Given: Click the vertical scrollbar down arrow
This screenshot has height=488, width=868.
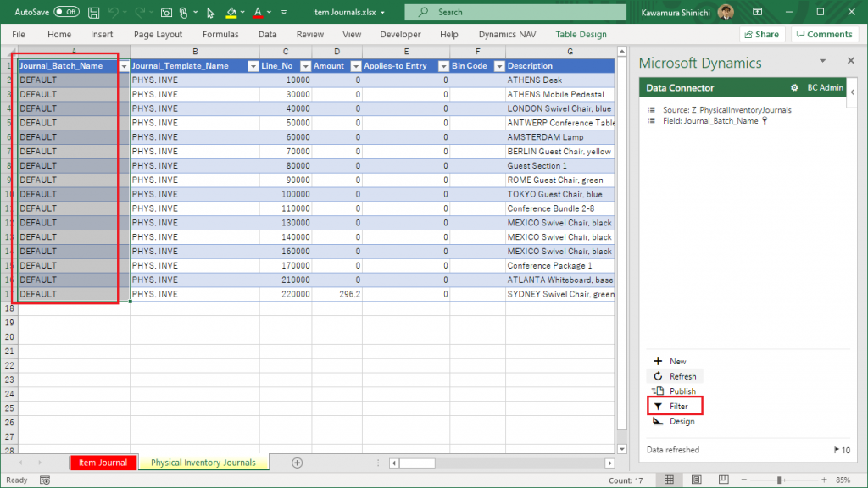Looking at the screenshot, I should 622,449.
